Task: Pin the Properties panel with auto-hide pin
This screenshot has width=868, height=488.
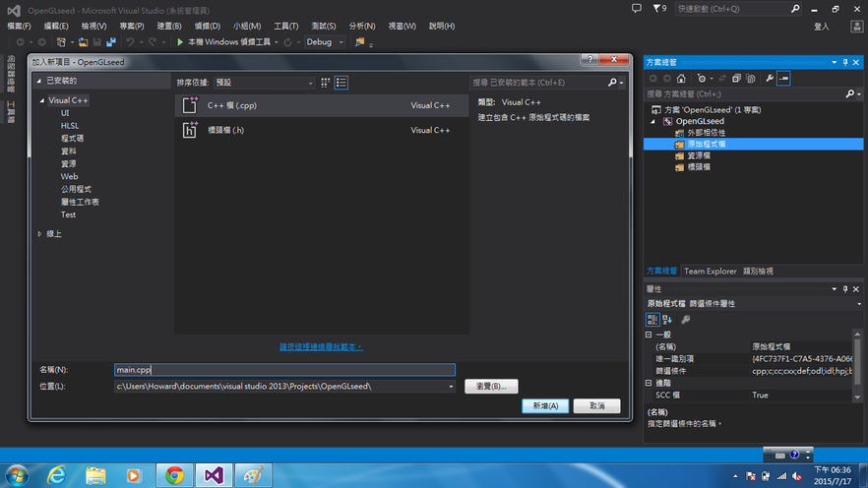Action: click(x=845, y=289)
